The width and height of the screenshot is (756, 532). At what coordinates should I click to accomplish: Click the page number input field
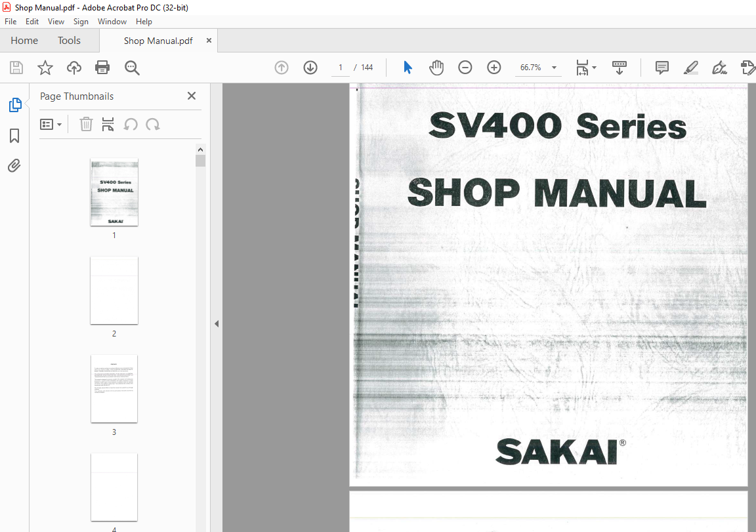click(341, 68)
